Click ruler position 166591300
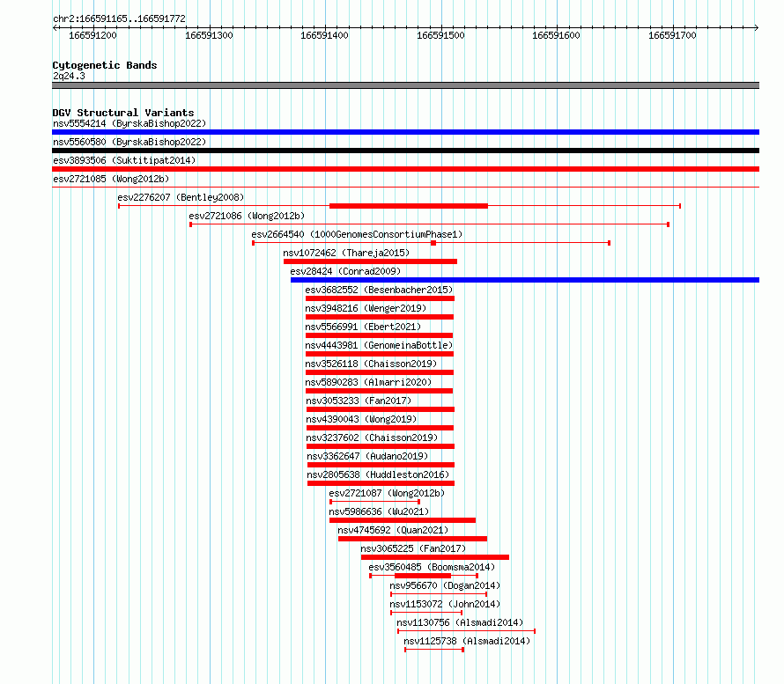This screenshot has height=684, width=784. 209,35
